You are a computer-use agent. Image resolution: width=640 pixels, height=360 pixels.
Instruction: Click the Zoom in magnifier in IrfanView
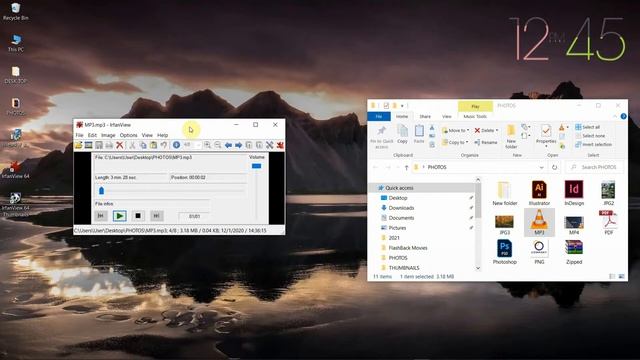(x=207, y=145)
